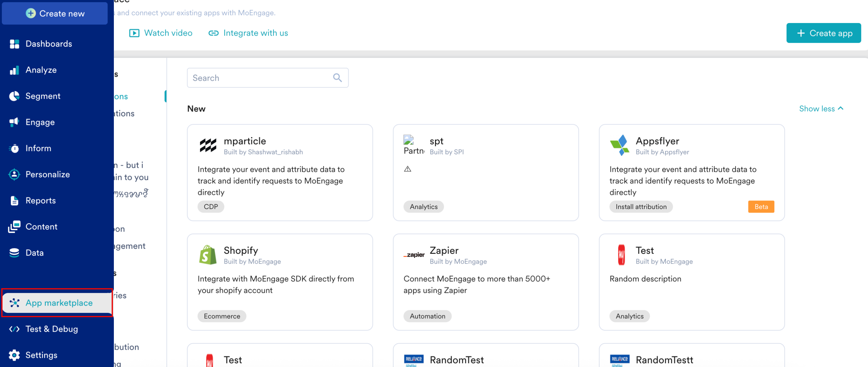Screen dimensions: 868x367
Task: Go to Test & Debug
Action: 51,329
